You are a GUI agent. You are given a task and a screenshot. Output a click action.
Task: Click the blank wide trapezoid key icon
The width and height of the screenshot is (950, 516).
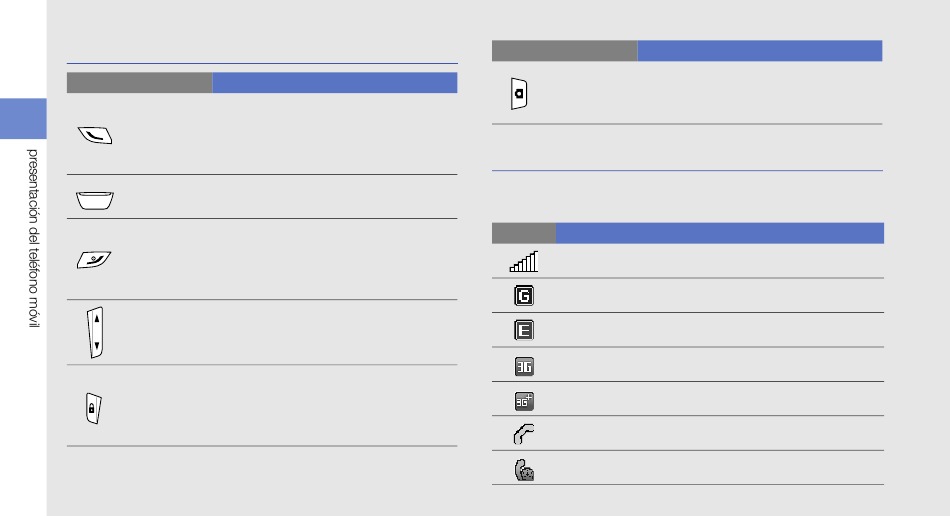[x=94, y=199]
